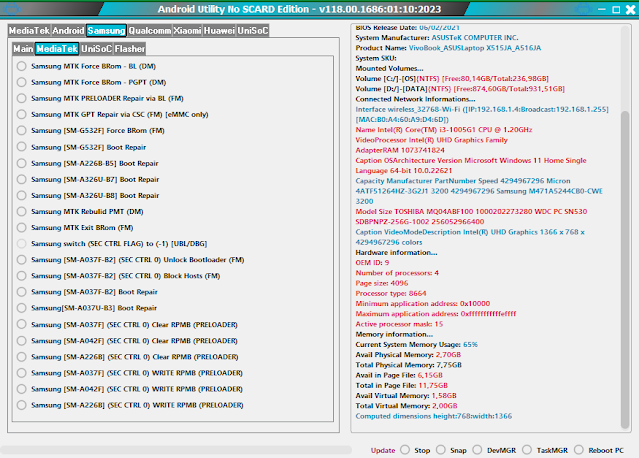The image size is (639, 458).
Task: Choose Samsung [SM-A037F-B2] Boot Repair
Action: [x=22, y=292]
